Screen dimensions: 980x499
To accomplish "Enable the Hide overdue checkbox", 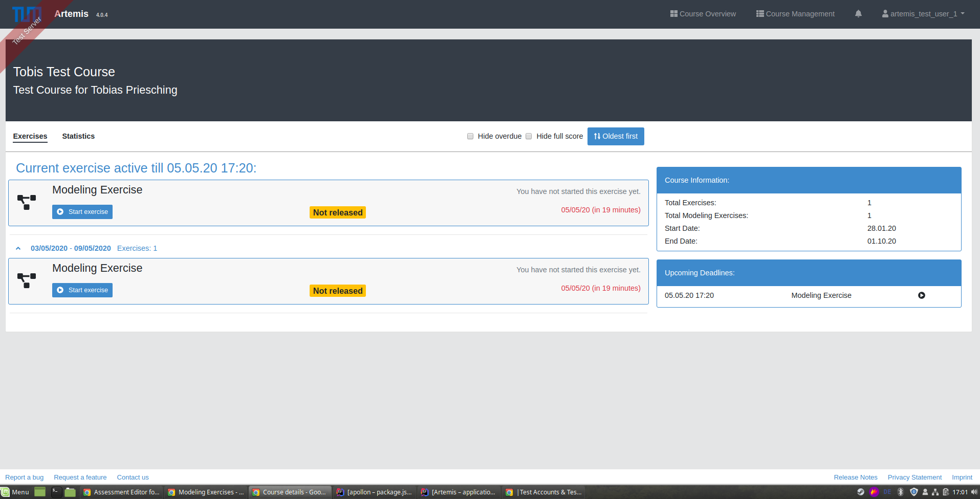I will tap(470, 136).
